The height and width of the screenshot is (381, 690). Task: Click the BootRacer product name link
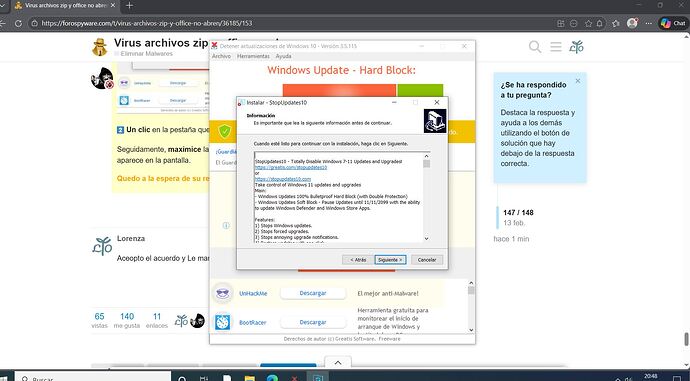click(x=253, y=322)
